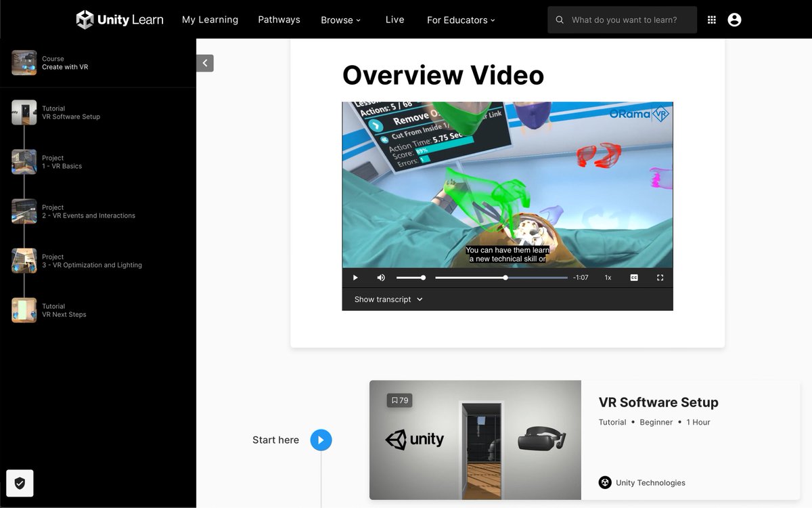Seek using the video progress bar
This screenshot has height=508, width=812.
[501, 278]
